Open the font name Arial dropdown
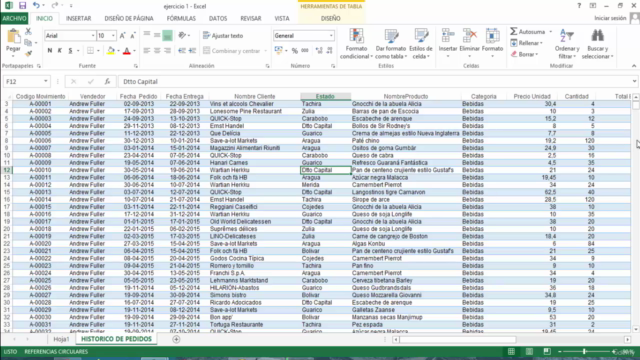Image resolution: width=640 pixels, height=360 pixels. click(93, 36)
